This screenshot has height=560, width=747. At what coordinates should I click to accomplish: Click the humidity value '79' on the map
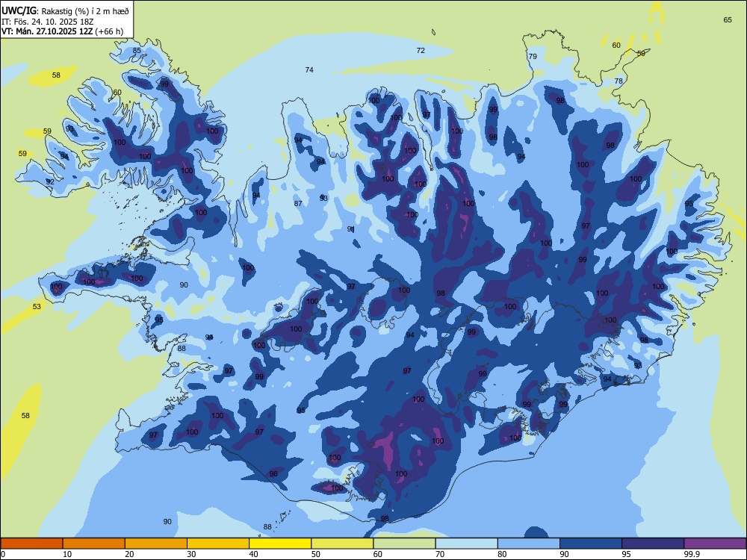(533, 56)
